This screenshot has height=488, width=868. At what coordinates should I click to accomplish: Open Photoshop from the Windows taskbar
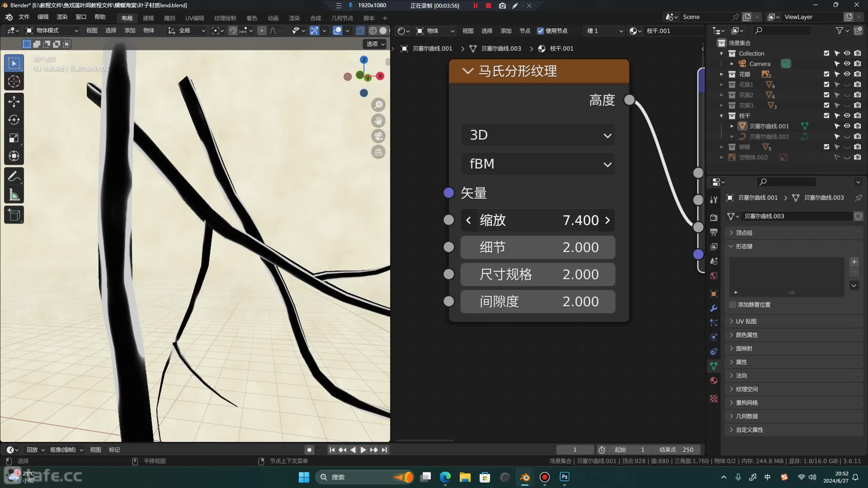tap(565, 477)
